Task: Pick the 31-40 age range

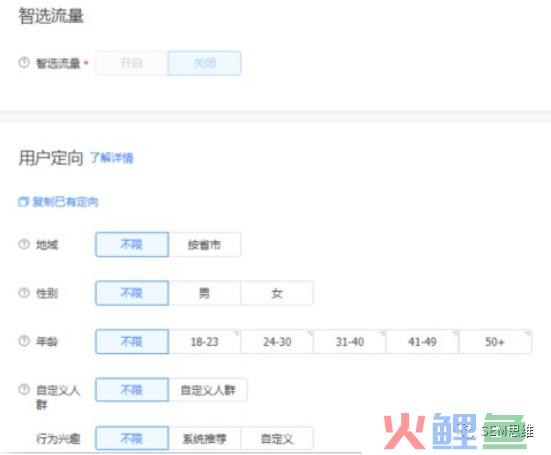Action: (x=350, y=342)
